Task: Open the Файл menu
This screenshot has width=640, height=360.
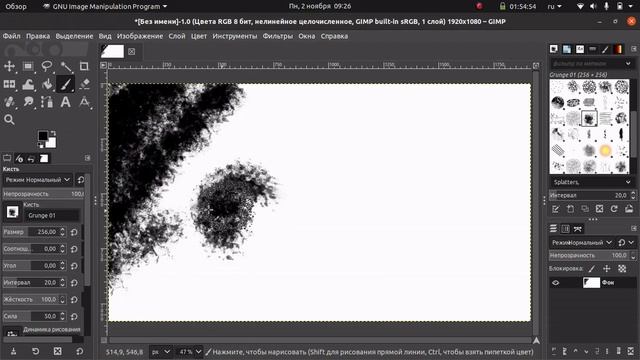Action: point(11,36)
